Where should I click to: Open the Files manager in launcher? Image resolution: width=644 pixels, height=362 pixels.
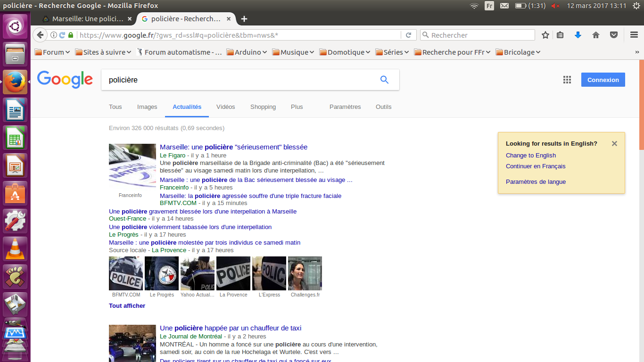pyautogui.click(x=16, y=54)
